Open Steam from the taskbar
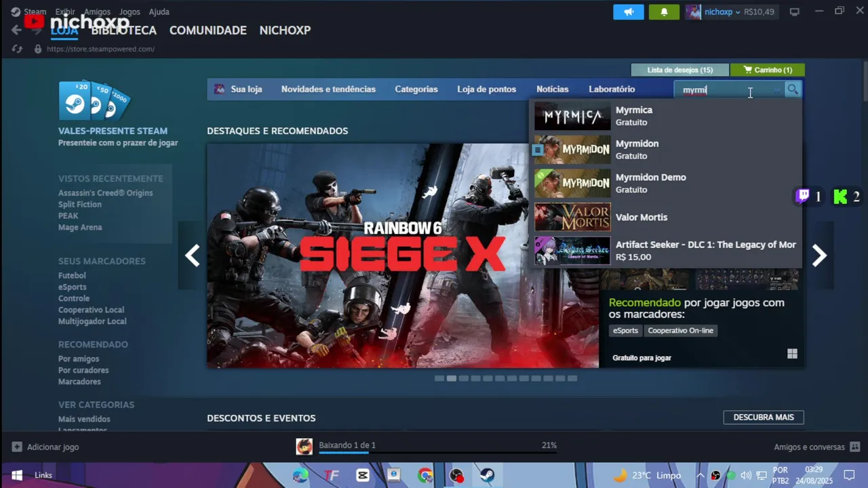 487,475
